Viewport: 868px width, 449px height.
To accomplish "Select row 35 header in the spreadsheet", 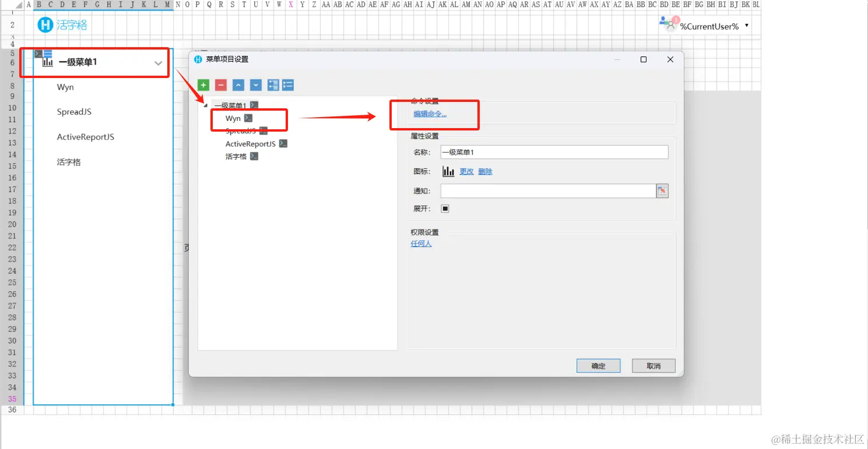I will [x=12, y=399].
